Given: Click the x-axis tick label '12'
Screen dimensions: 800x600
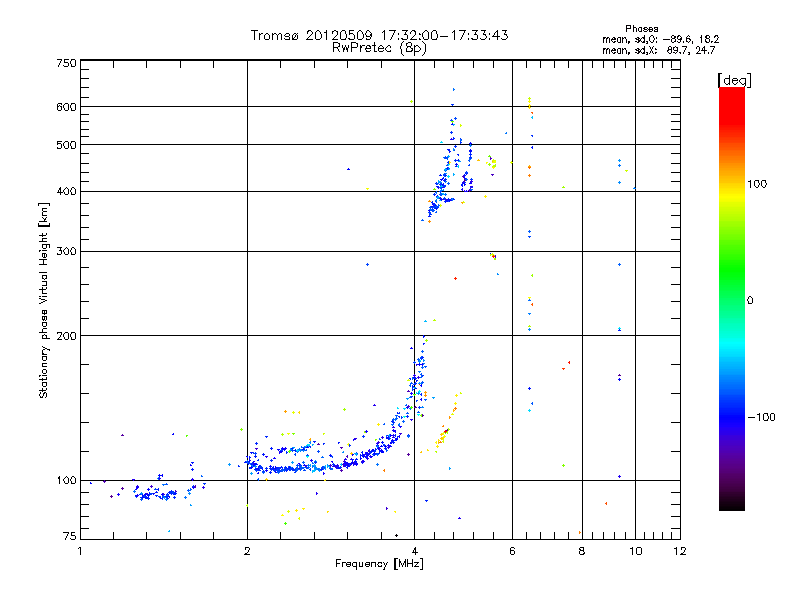Looking at the screenshot, I should [x=680, y=551].
